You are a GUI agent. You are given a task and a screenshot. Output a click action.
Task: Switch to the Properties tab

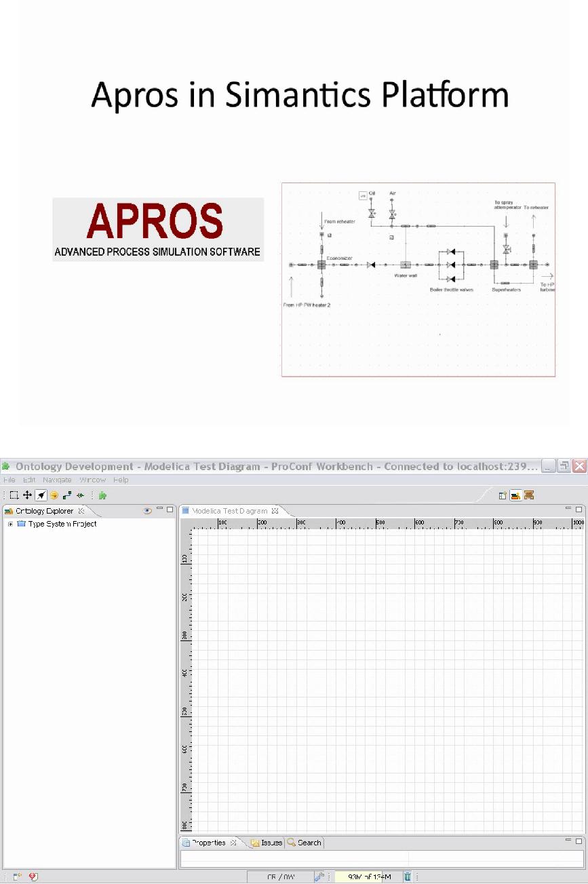[x=208, y=843]
